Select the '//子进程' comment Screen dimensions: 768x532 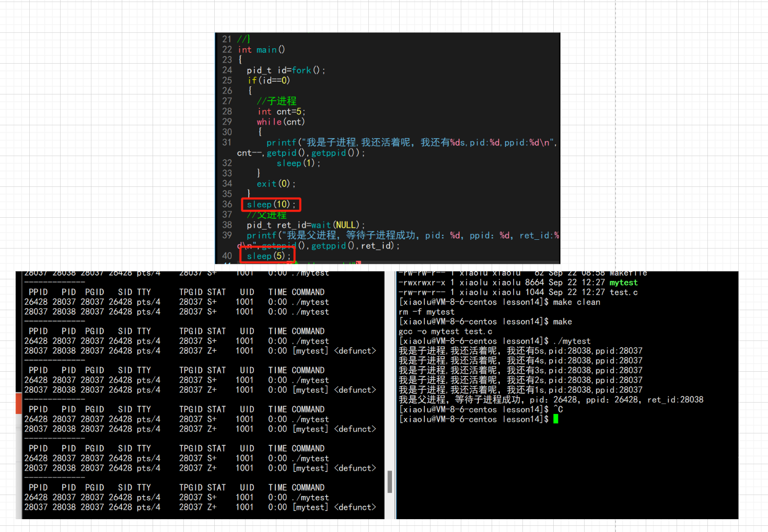point(277,101)
